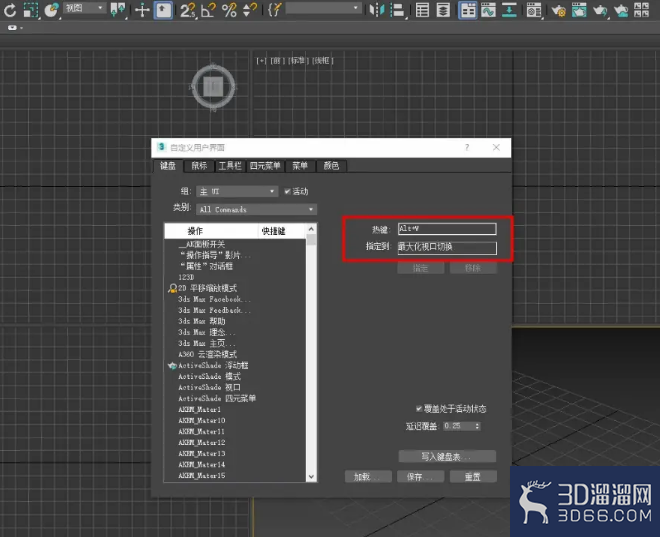Click the Mirror tool icon

pyautogui.click(x=376, y=10)
